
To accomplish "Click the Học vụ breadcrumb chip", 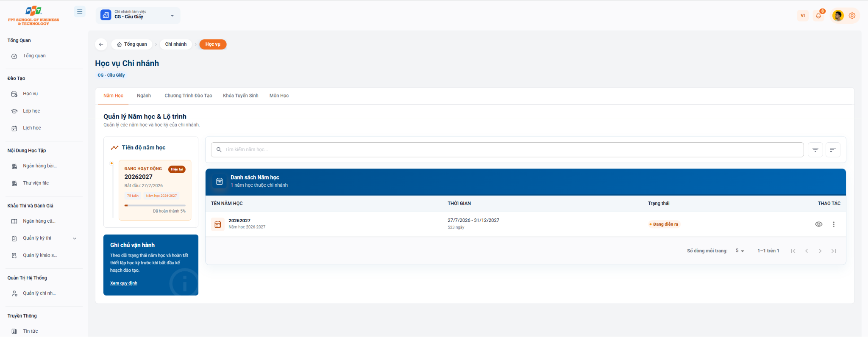I will (213, 44).
